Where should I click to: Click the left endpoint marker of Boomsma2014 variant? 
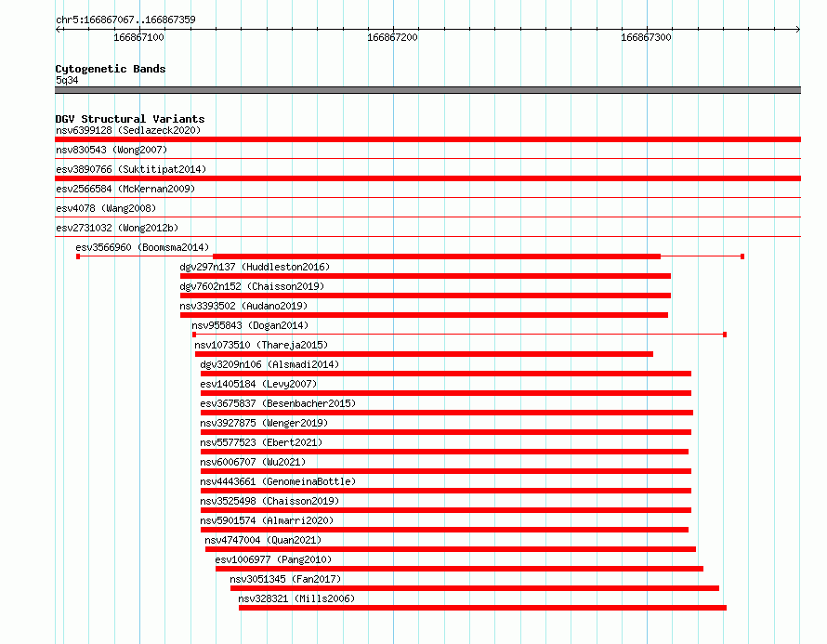[78, 256]
